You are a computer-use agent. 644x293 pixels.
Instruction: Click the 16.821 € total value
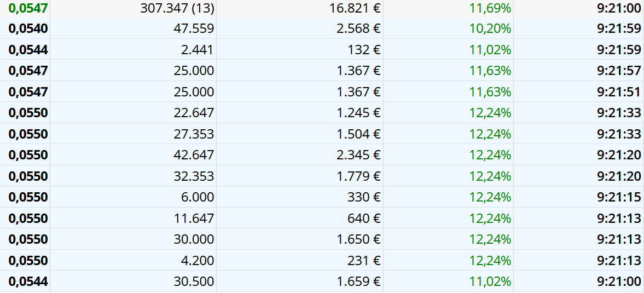(359, 8)
